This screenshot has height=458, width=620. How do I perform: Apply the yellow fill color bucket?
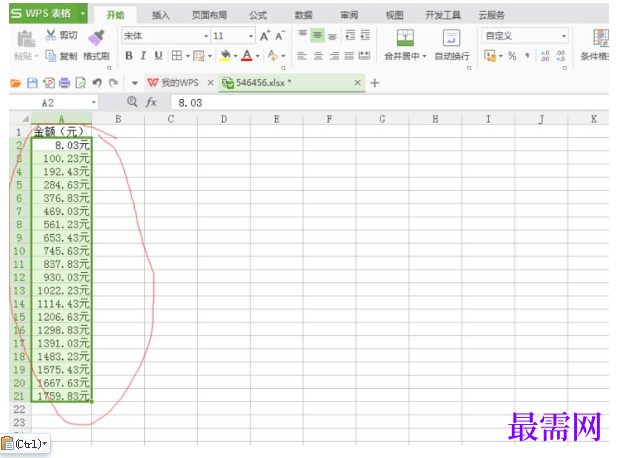(225, 56)
